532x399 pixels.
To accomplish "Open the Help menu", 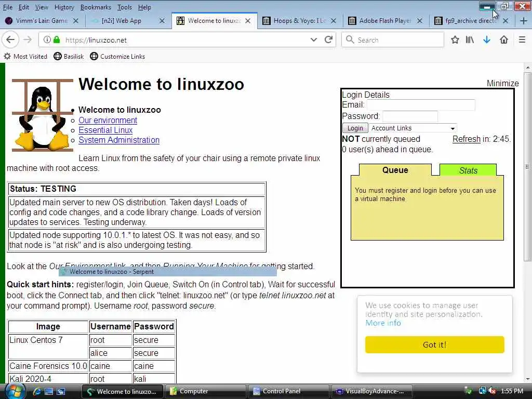I will point(144,7).
